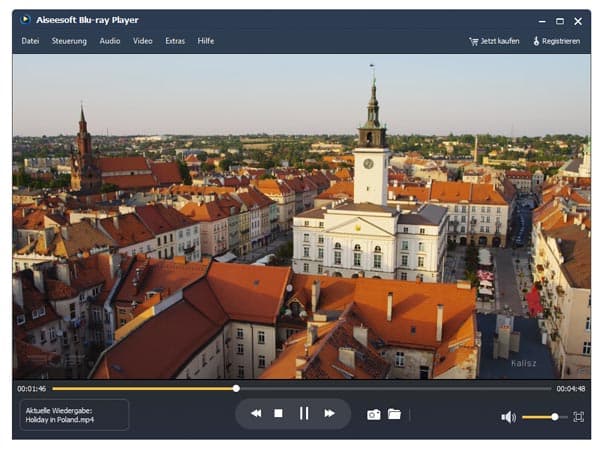600x449 pixels.
Task: Seek to unplayed part of timeline
Action: [x=396, y=389]
